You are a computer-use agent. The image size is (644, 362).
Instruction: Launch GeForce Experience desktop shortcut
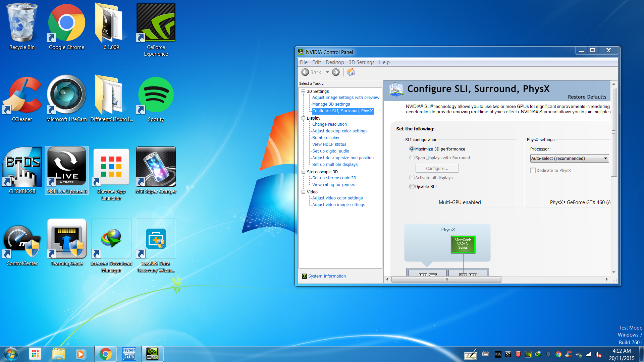pos(156,29)
